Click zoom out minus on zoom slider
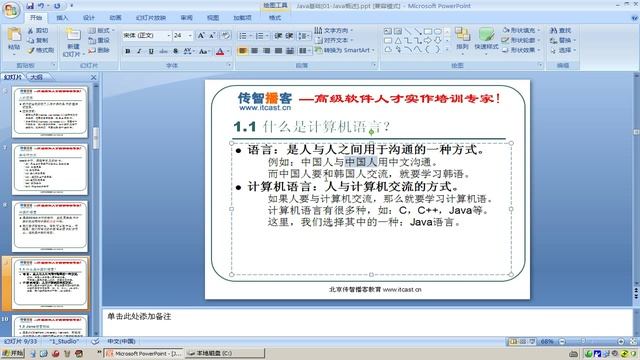Viewport: 640px width, 360px height. pyautogui.click(x=562, y=342)
